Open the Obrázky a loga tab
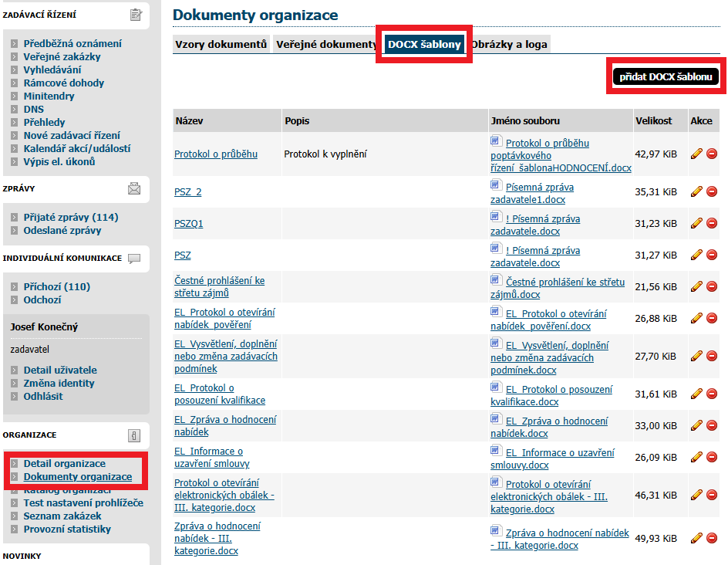The width and height of the screenshot is (728, 565). pos(509,44)
